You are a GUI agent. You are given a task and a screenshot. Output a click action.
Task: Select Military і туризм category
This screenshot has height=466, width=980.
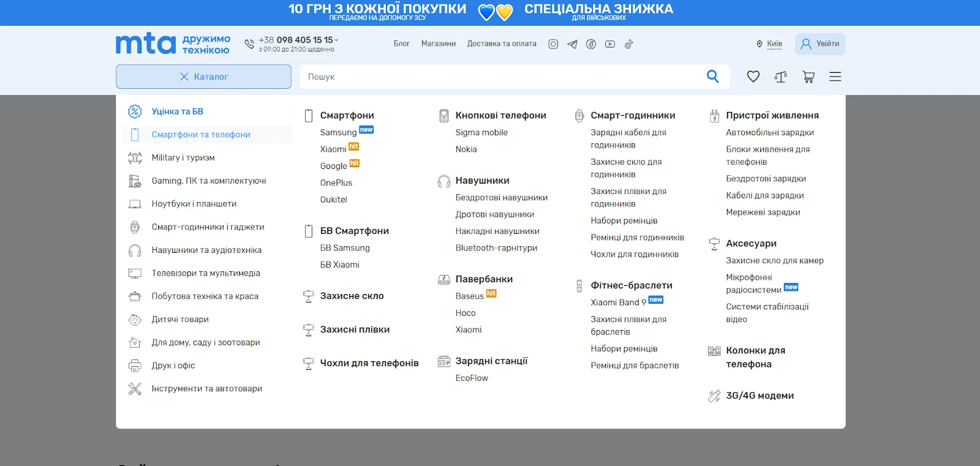183,157
